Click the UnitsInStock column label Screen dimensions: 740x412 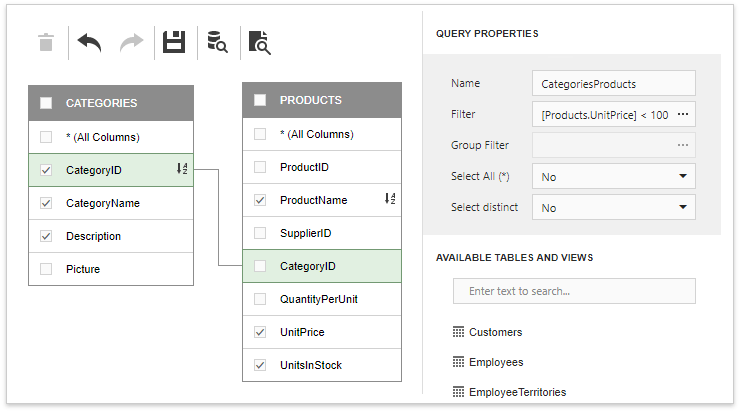pos(311,365)
